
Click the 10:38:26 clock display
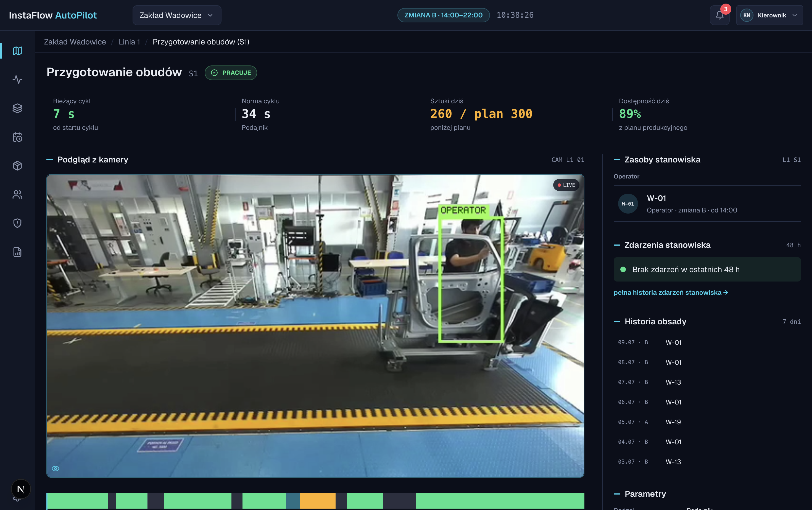click(515, 15)
